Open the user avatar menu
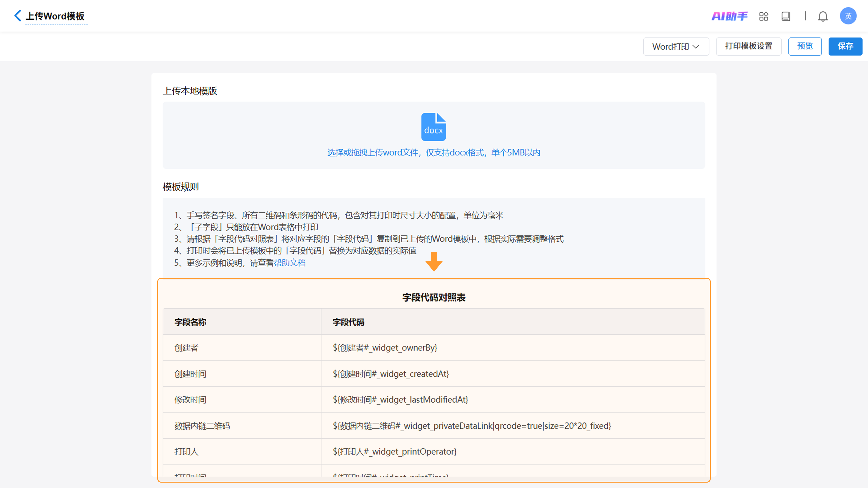This screenshot has height=488, width=868. 848,16
